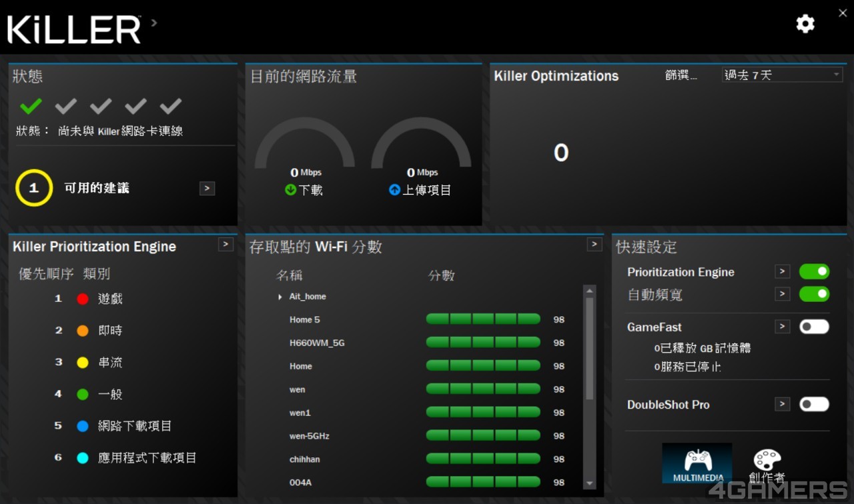The height and width of the screenshot is (504, 854).
Task: Select the orange 即時 priority dot
Action: 83,331
